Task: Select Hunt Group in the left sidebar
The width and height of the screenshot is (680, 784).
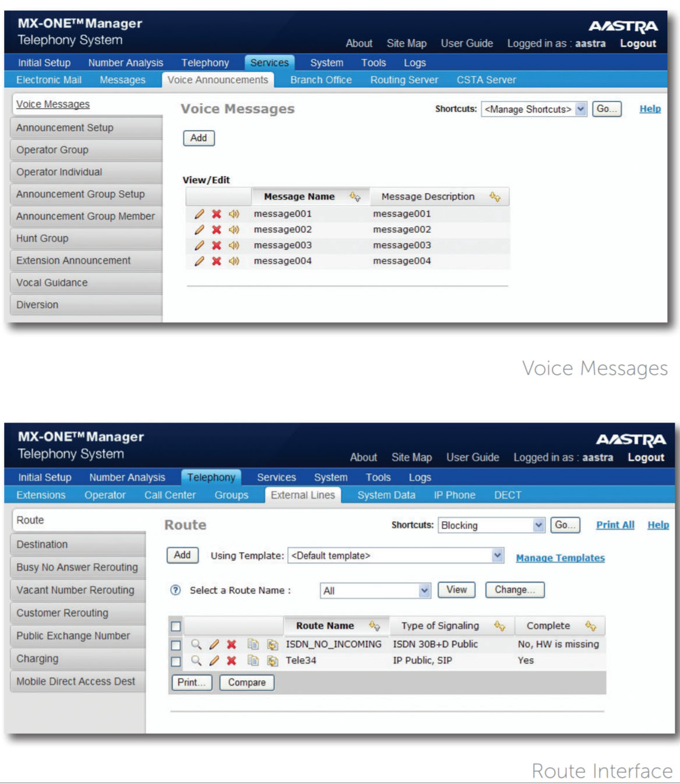Action: coord(43,238)
